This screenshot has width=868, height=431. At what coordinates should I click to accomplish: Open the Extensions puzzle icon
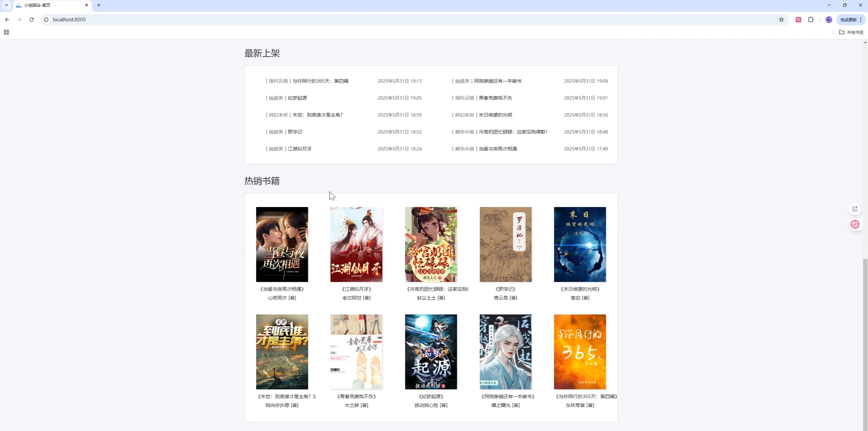[811, 20]
